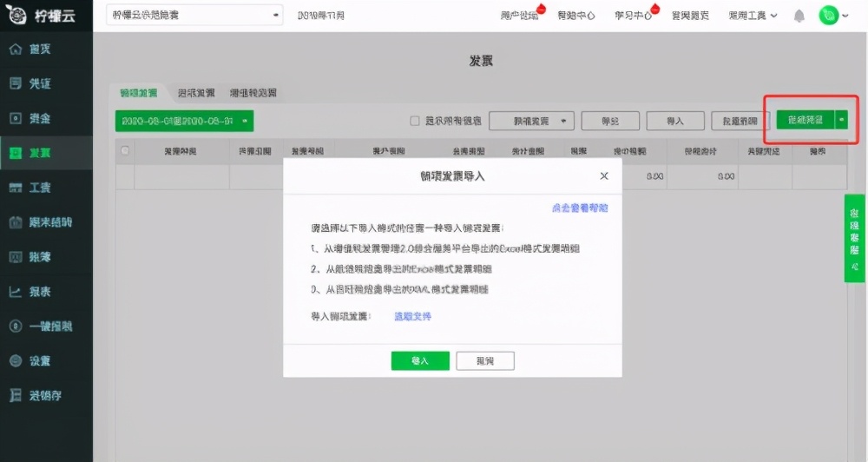Open the 凭证 voucher sidebar icon

16,83
